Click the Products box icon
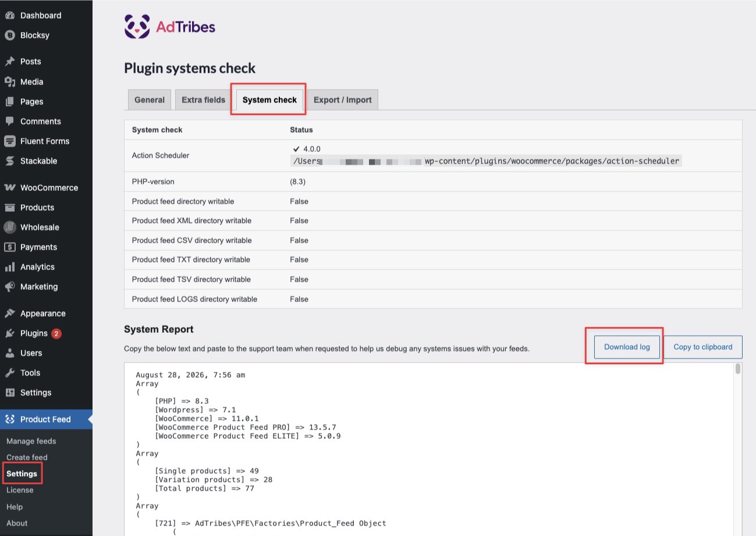The image size is (756, 536). point(9,207)
